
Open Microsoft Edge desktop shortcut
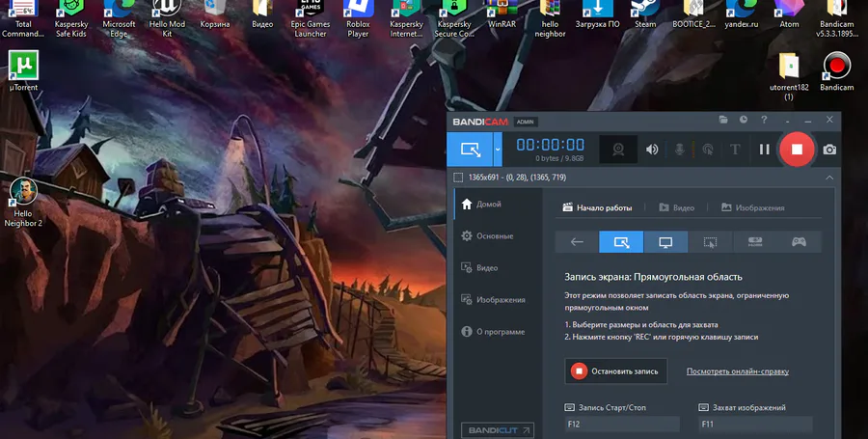coord(119,19)
